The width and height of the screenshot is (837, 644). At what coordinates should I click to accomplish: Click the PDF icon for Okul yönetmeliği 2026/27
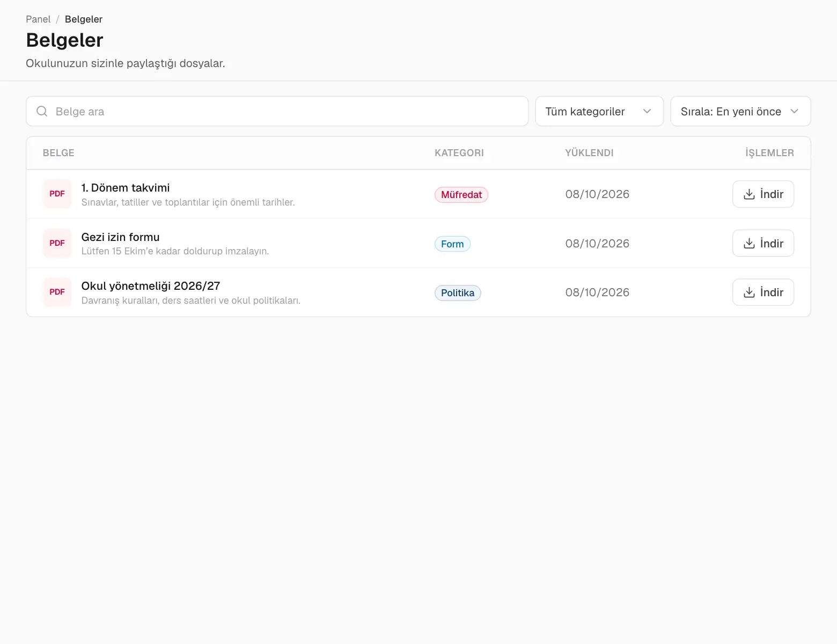(57, 292)
